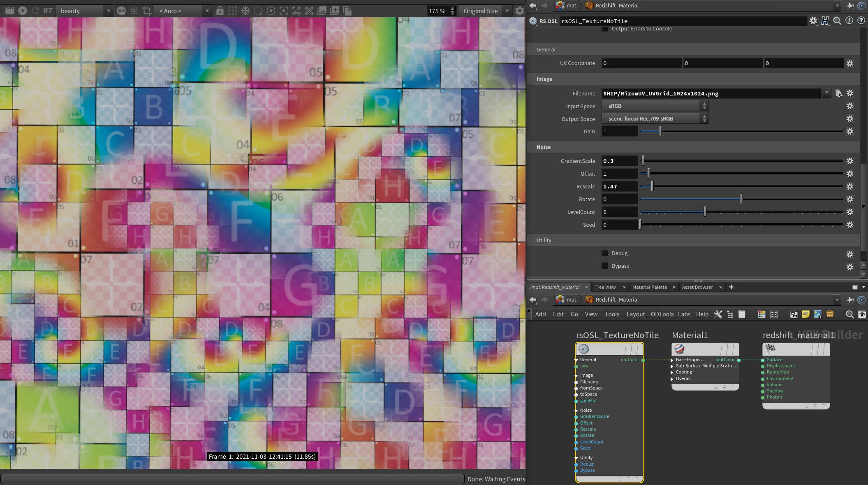Click the render play button
Screen dimensions: 868x485
pyautogui.click(x=23, y=11)
